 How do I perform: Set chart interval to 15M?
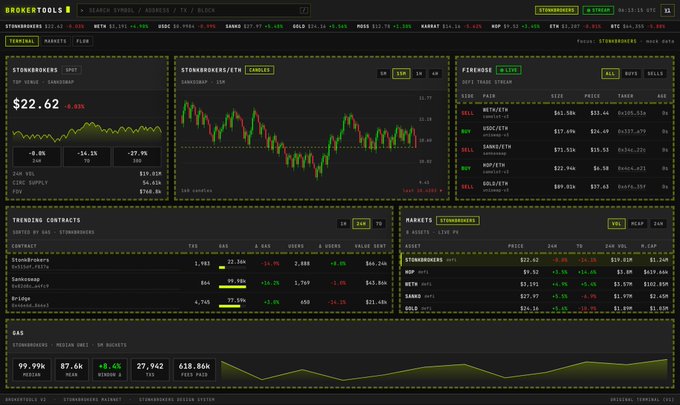(x=401, y=74)
